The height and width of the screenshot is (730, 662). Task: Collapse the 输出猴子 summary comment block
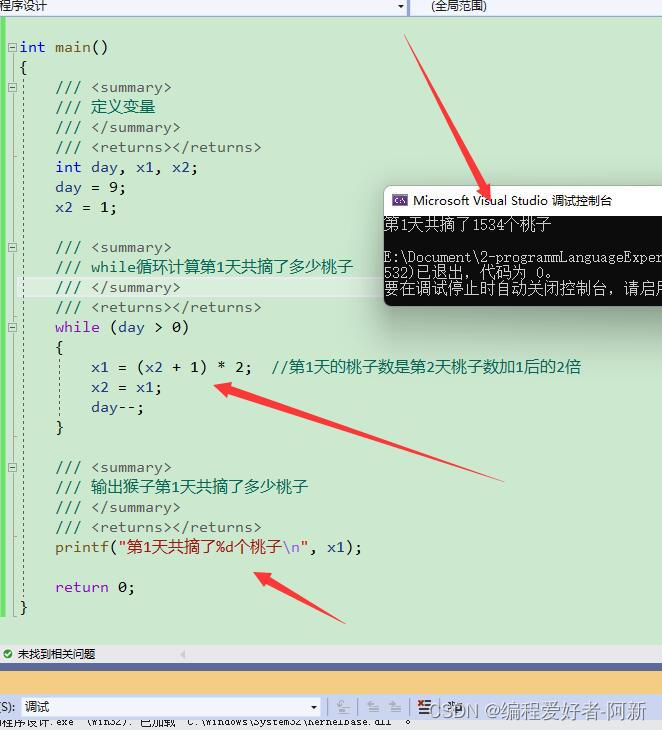[x=13, y=467]
